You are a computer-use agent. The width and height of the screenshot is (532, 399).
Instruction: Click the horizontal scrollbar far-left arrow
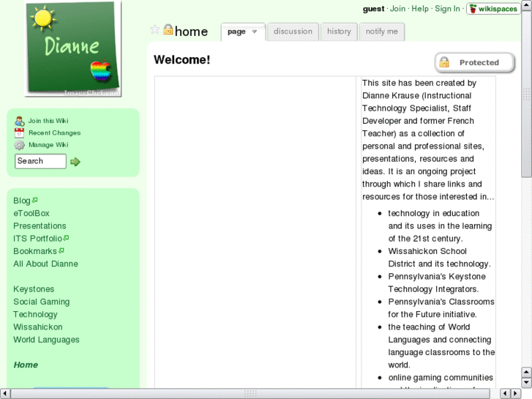[x=4, y=394]
